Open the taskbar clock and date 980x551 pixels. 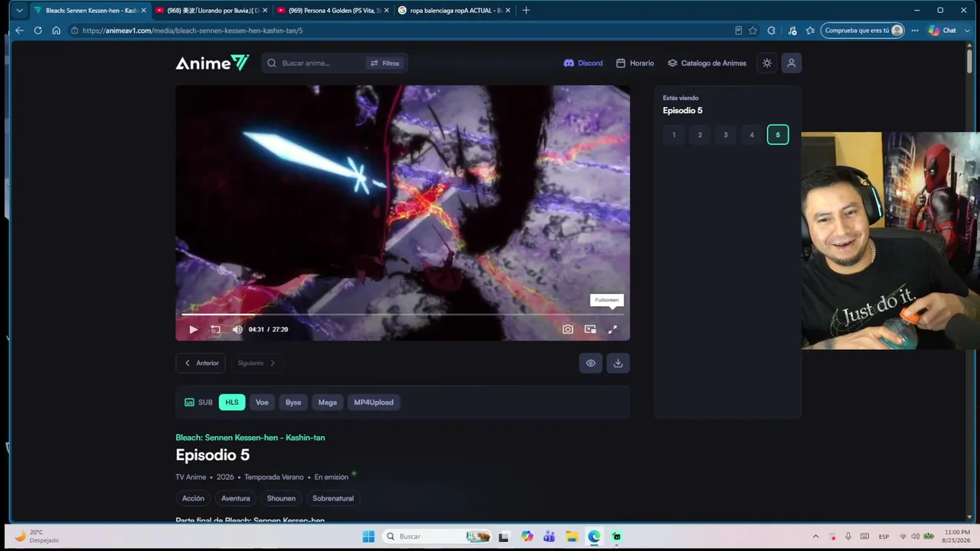pos(957,536)
